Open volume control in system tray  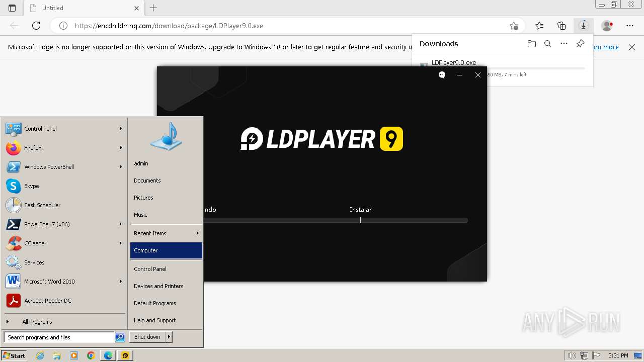[x=572, y=355]
